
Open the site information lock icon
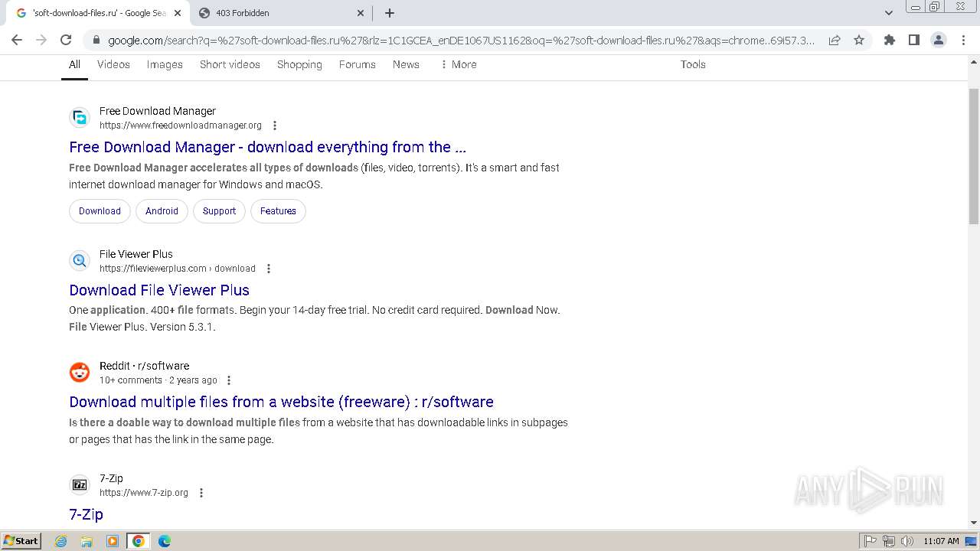point(95,41)
